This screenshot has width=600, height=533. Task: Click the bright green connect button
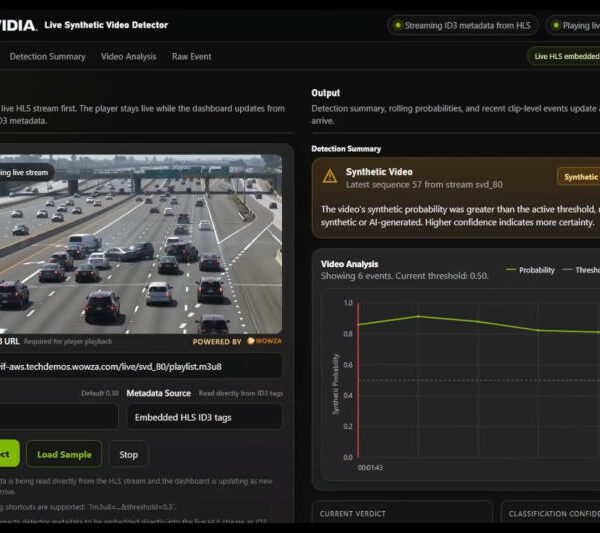(x=9, y=454)
